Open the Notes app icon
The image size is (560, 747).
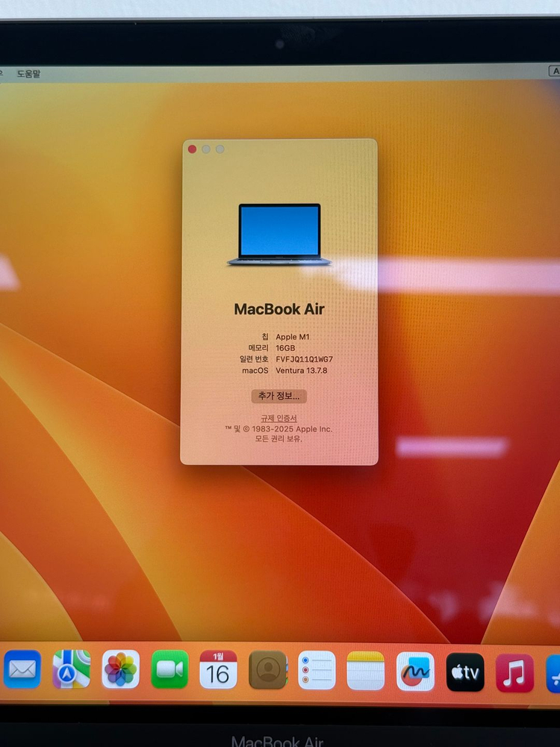(366, 671)
